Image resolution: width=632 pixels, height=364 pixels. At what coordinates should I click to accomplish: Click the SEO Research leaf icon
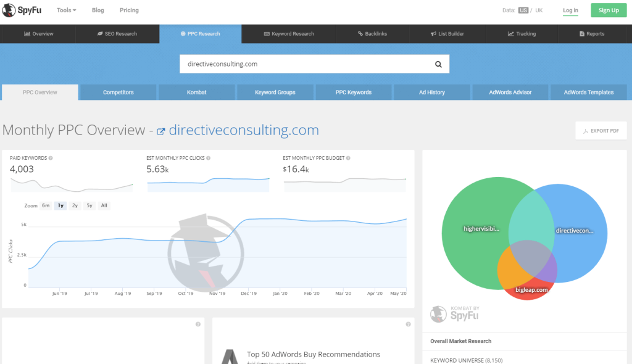[x=100, y=34]
